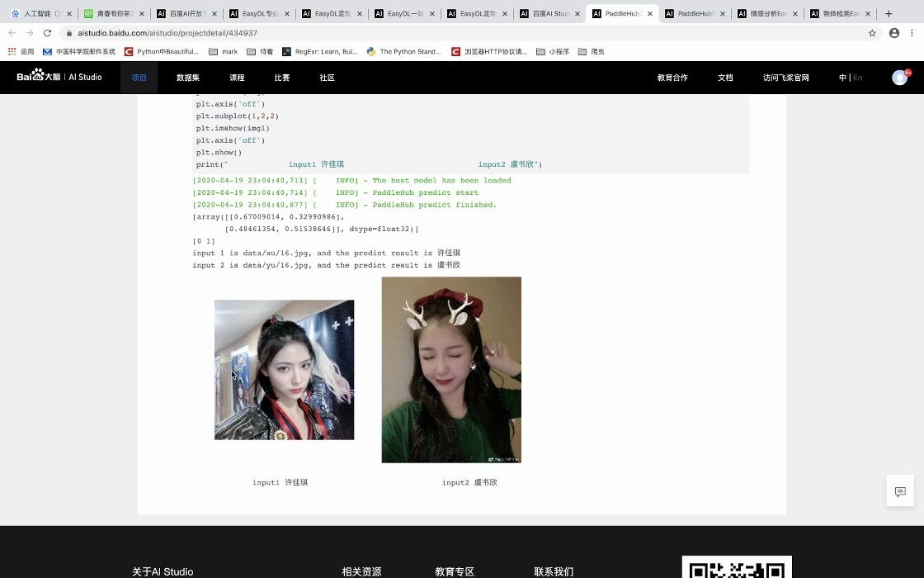Open the user avatar with notification badge
The height and width of the screenshot is (578, 924).
pos(900,77)
